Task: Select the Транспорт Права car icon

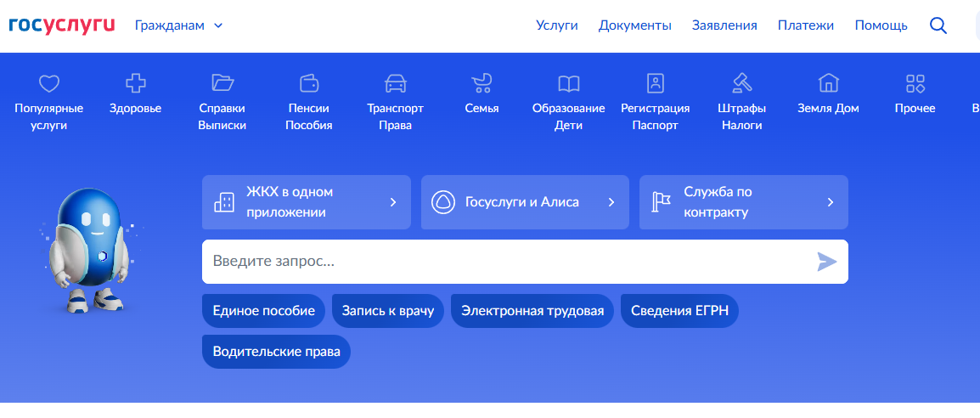Action: coord(396,83)
